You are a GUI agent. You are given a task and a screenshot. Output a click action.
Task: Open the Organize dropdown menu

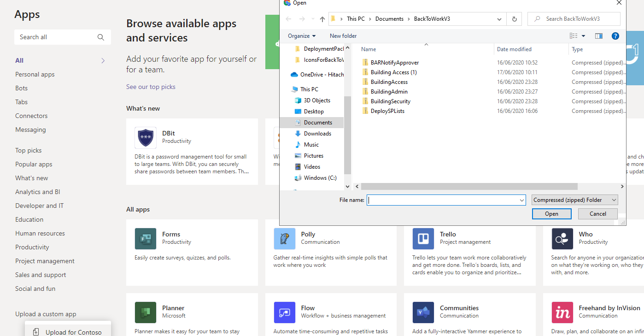point(302,36)
